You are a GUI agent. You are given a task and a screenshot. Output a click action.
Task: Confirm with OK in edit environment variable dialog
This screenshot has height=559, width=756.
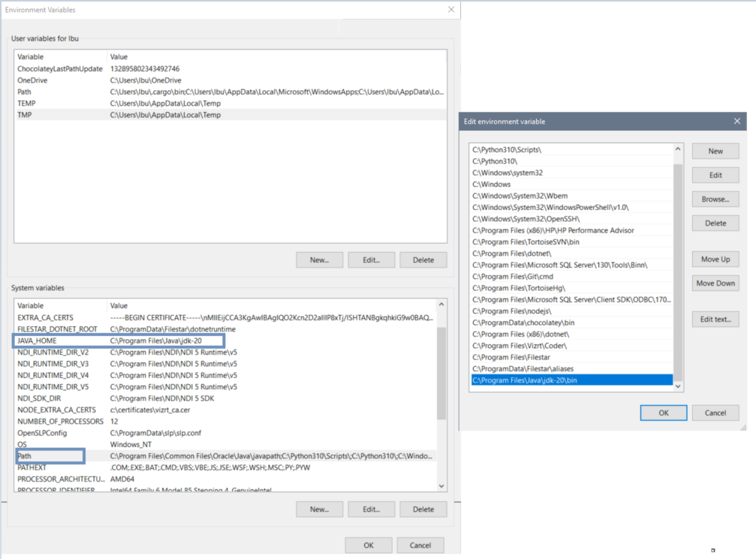[x=663, y=413]
